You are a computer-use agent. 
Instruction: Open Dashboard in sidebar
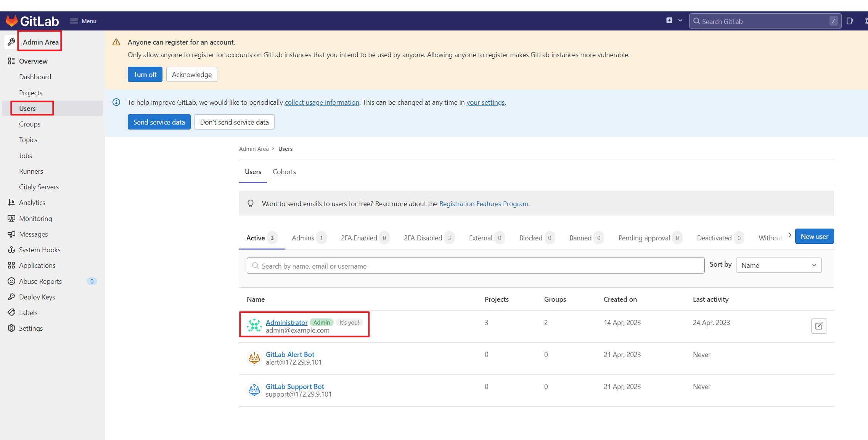pyautogui.click(x=35, y=77)
